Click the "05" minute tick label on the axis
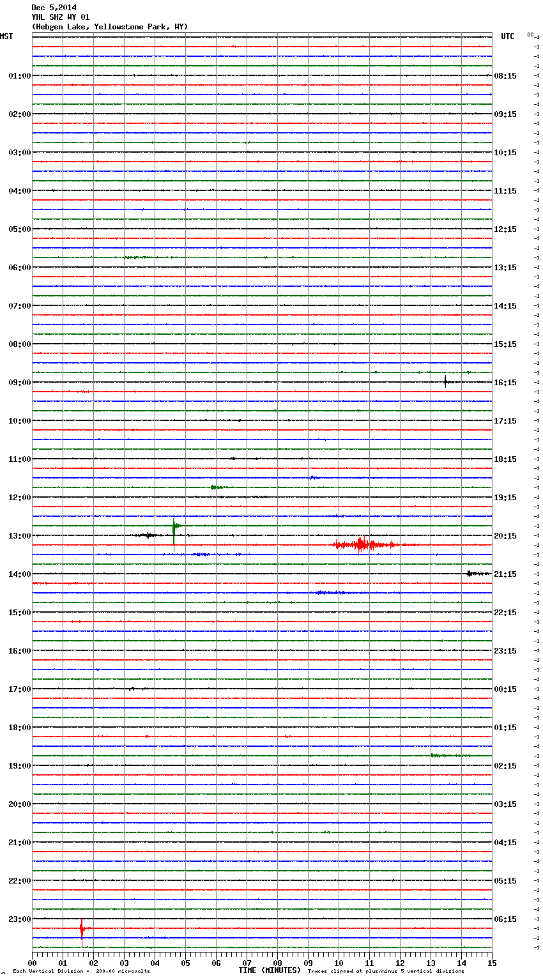543x980 pixels. (185, 963)
